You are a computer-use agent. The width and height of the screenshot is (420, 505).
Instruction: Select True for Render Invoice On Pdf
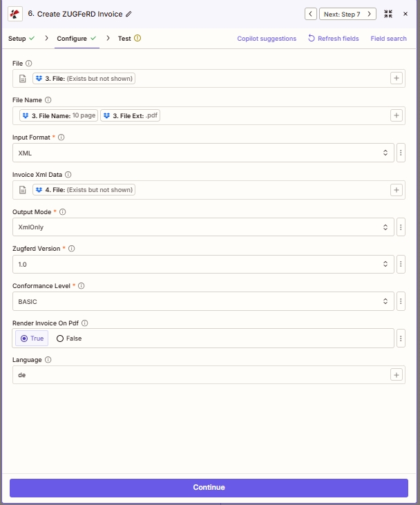coord(32,339)
